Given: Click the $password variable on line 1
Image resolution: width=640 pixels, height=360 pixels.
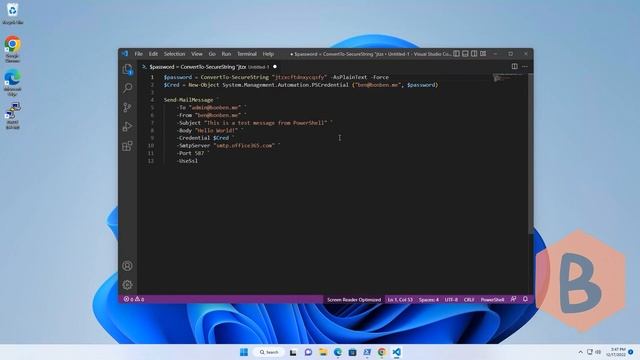Looking at the screenshot, I should click(178, 77).
